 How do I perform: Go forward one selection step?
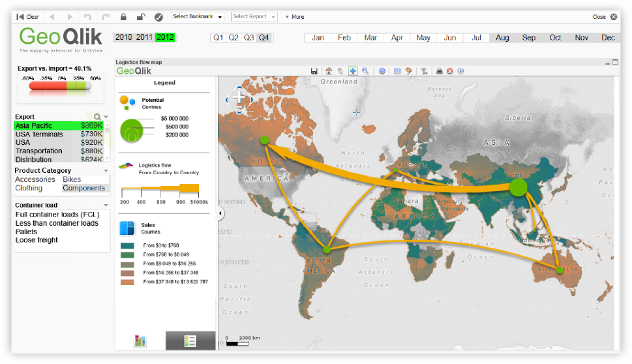click(70, 17)
